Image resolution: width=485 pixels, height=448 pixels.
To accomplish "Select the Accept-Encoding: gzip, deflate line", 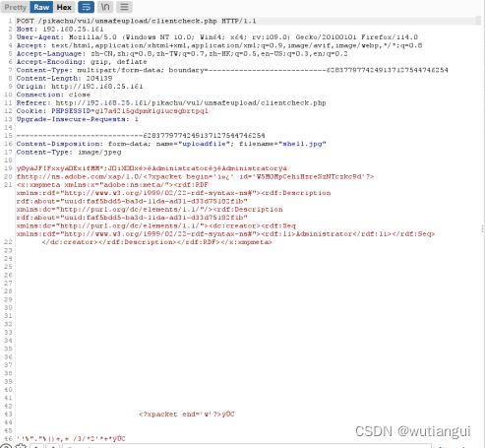I will pyautogui.click(x=82, y=62).
